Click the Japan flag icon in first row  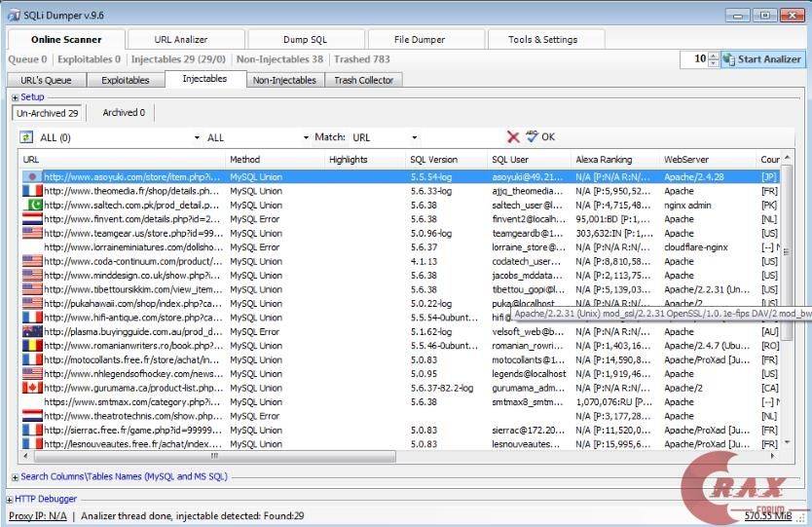pos(32,177)
